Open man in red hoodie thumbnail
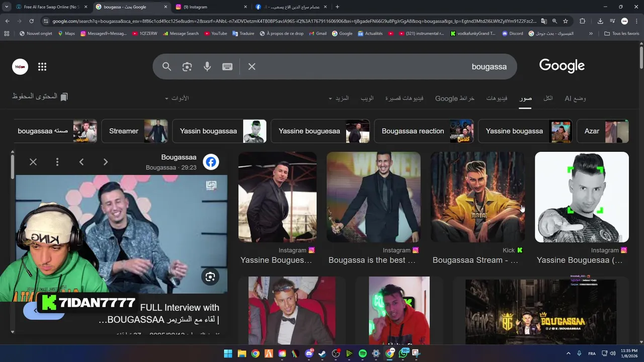Image resolution: width=644 pixels, height=362 pixels. click(399, 311)
